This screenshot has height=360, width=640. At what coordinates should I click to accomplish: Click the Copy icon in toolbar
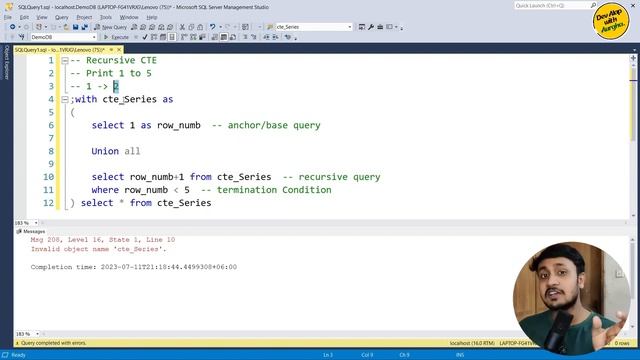pos(191,27)
